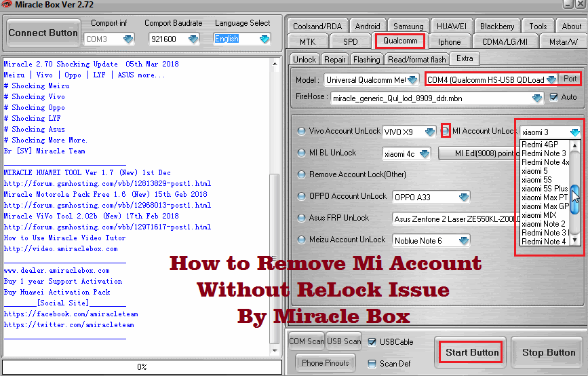Open the Tools tab
588x376 pixels.
pyautogui.click(x=538, y=26)
